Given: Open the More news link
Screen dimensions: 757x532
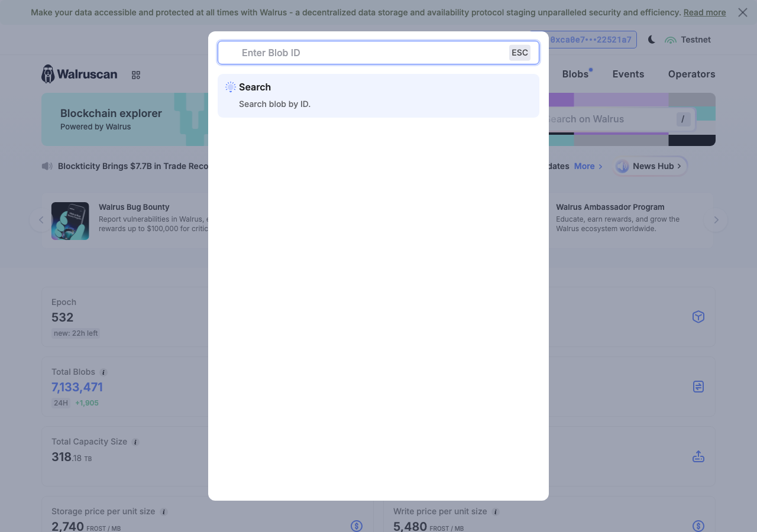Looking at the screenshot, I should (588, 166).
